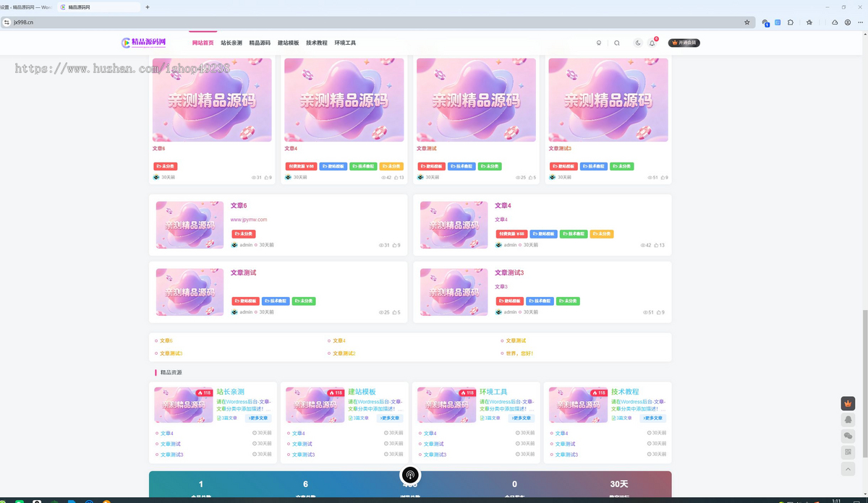Image resolution: width=868 pixels, height=503 pixels.
Task: Open the 文章6 list card title with www.jpymw.com
Action: (239, 206)
